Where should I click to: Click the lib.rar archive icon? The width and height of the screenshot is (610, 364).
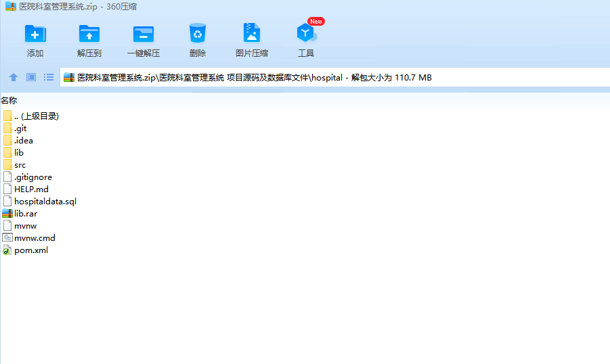coord(7,214)
